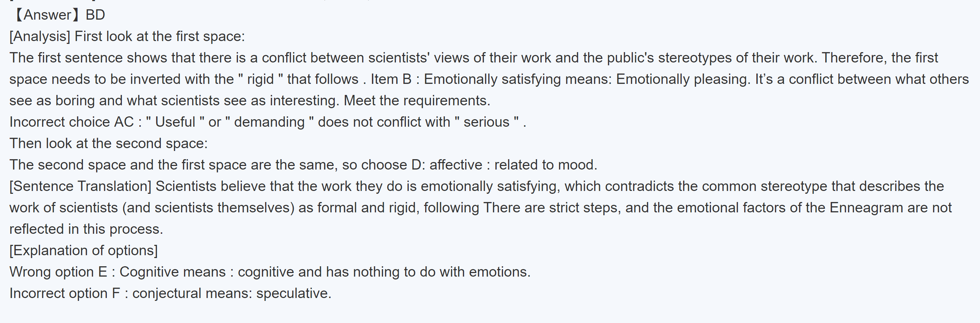Click the "Then look at the second space:" line
Screen dimensions: 980x323
pyautogui.click(x=108, y=143)
